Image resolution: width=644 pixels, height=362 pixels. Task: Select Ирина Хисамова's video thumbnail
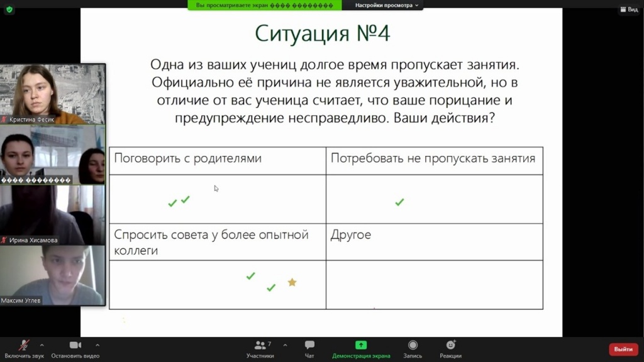53,215
